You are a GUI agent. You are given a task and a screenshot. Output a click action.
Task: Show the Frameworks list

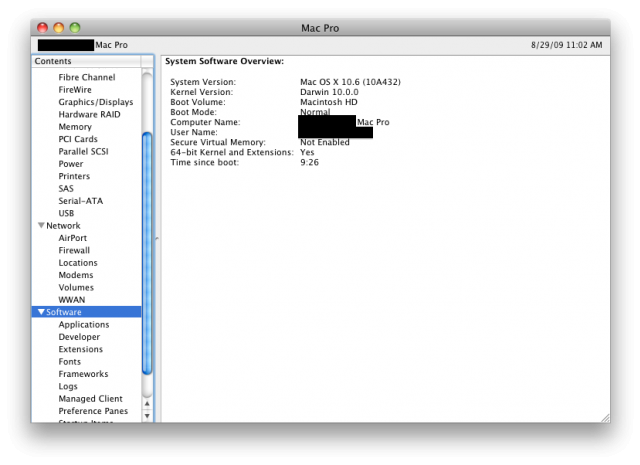coord(83,374)
